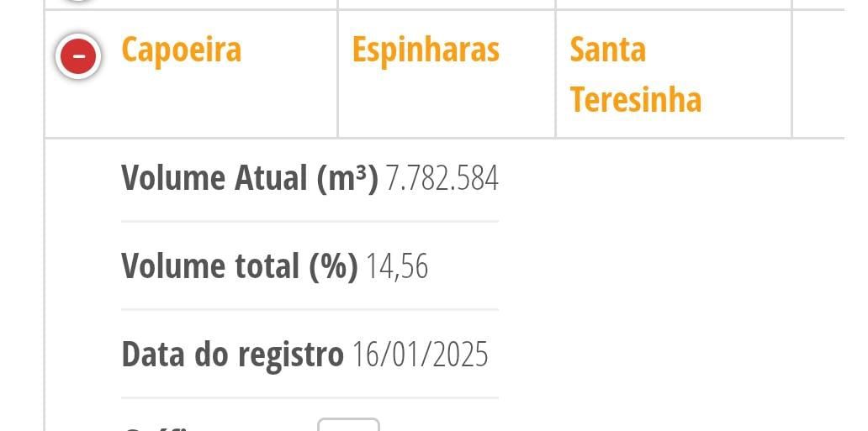The height and width of the screenshot is (431, 868).
Task: Click the empty fourth cell in Capoeira row
Action: pyautogui.click(x=818, y=74)
